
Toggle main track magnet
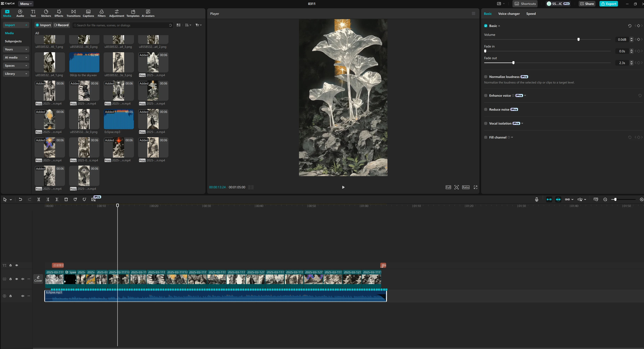(549, 199)
